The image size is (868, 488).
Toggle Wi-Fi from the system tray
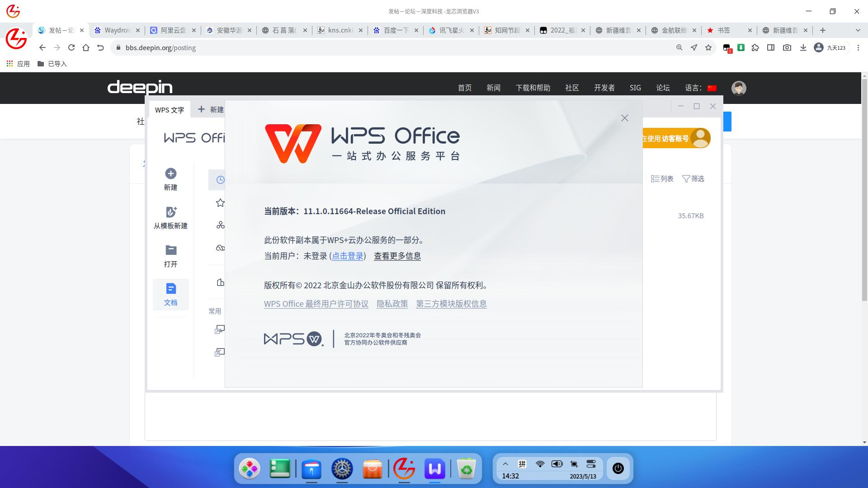click(x=539, y=464)
